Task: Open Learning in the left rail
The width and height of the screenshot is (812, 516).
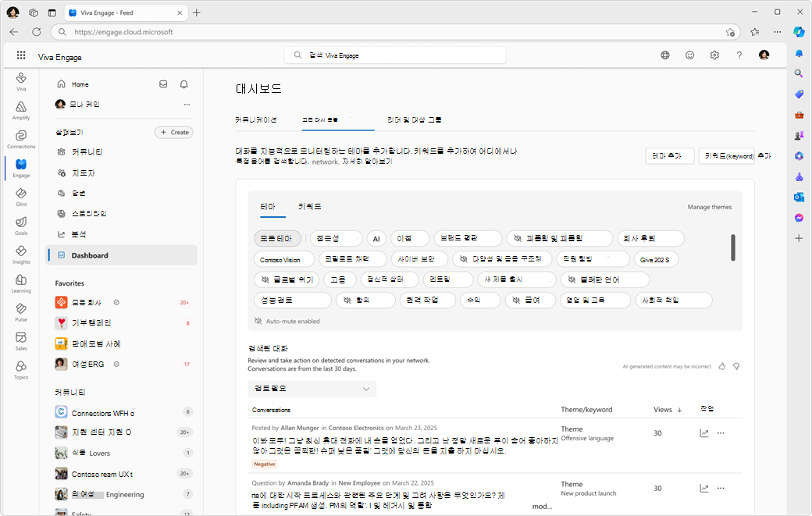Action: 21,283
